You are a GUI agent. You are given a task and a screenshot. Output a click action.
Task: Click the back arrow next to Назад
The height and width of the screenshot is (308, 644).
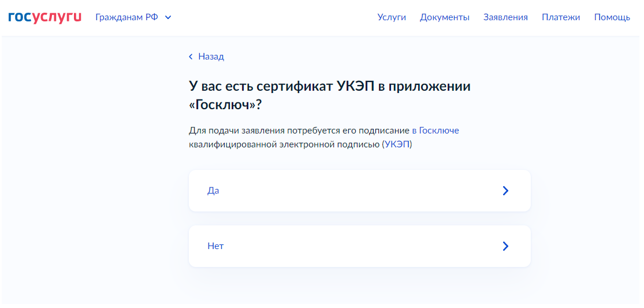pyautogui.click(x=191, y=57)
